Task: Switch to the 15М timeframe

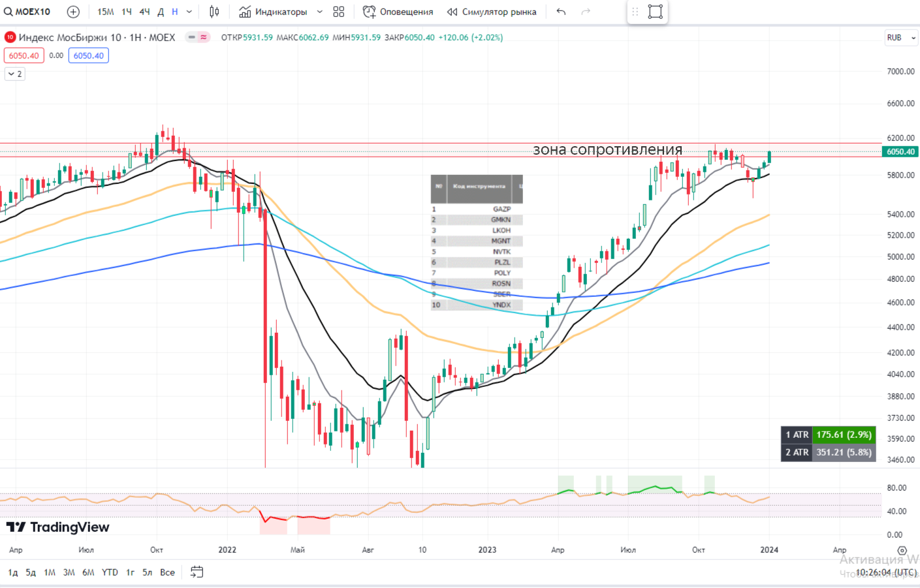Action: pos(105,12)
